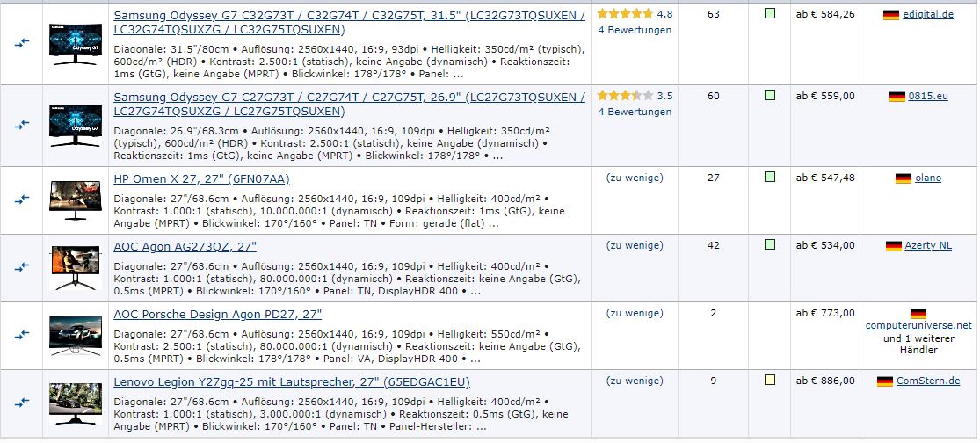980x443 pixels.
Task: Click offer count 2 for AOC Porsche Design
Action: pos(713,312)
